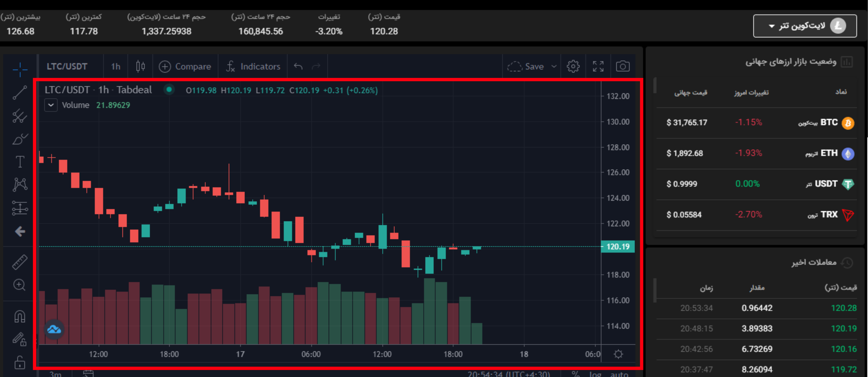
Task: Activate the zoom in tool
Action: tap(19, 285)
